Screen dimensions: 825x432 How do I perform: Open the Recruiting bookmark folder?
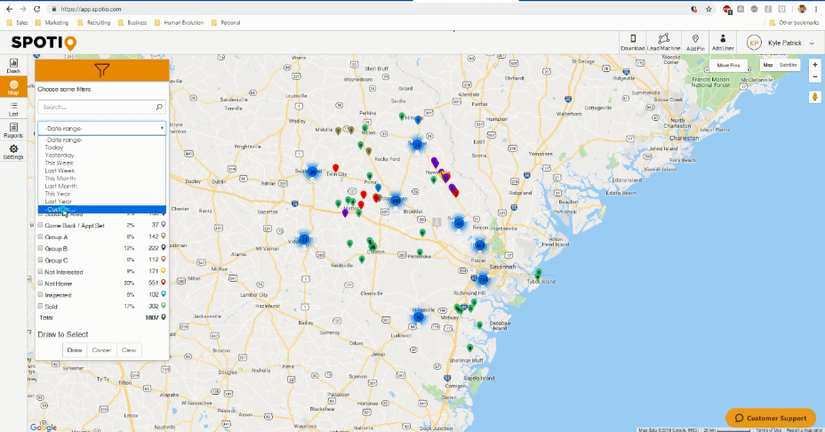[94, 23]
